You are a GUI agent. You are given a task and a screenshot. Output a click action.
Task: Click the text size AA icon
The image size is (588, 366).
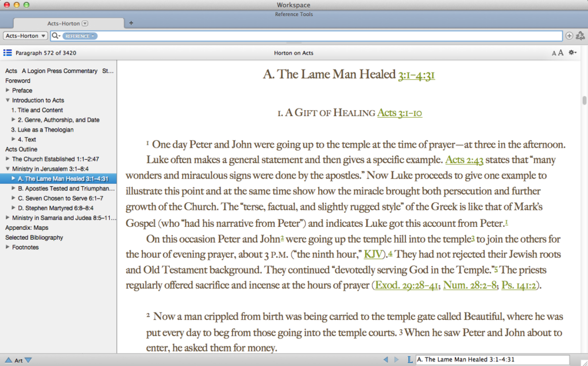click(x=557, y=53)
